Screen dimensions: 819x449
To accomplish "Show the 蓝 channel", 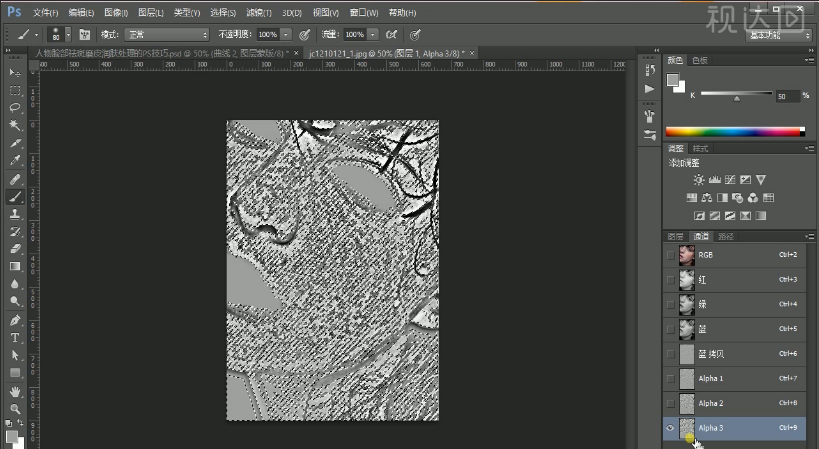I will point(671,329).
